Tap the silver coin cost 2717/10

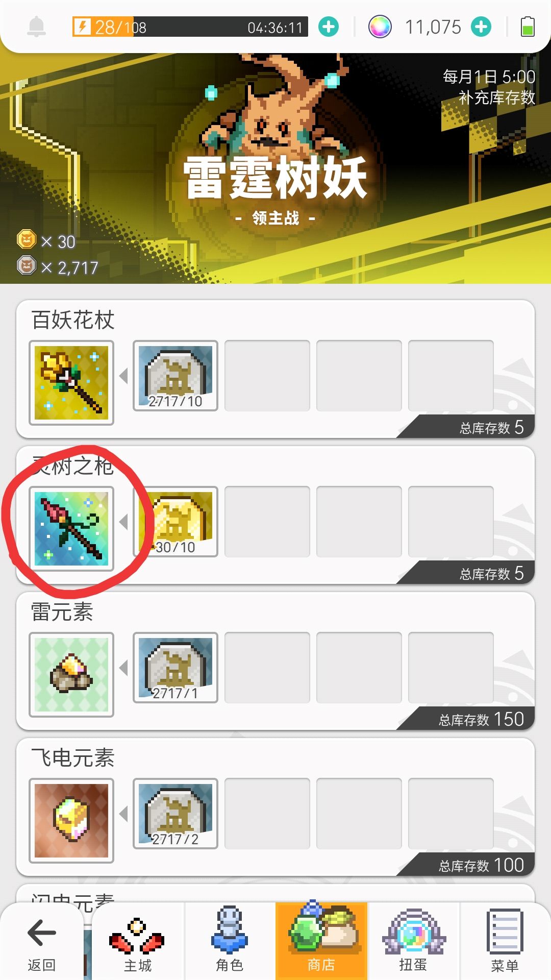pyautogui.click(x=176, y=376)
